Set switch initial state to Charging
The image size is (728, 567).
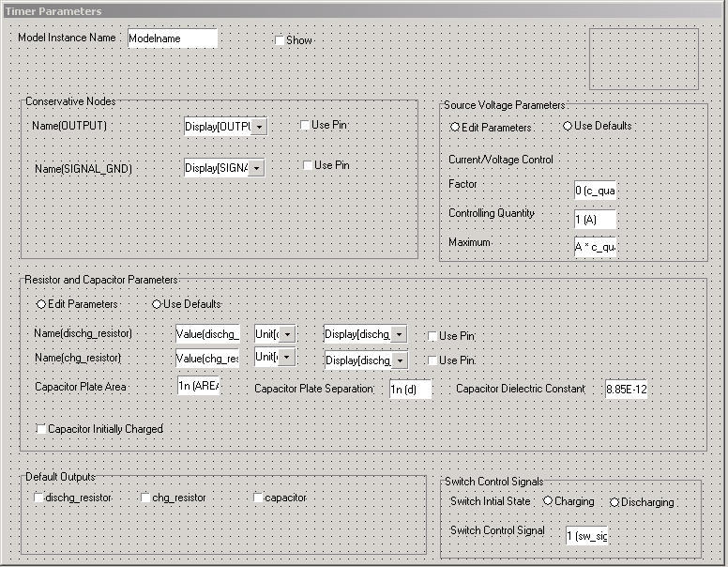coord(548,501)
